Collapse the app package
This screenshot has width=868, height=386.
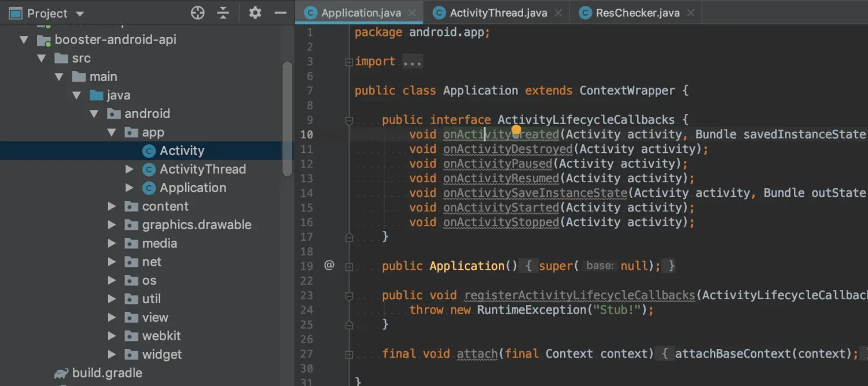point(112,133)
